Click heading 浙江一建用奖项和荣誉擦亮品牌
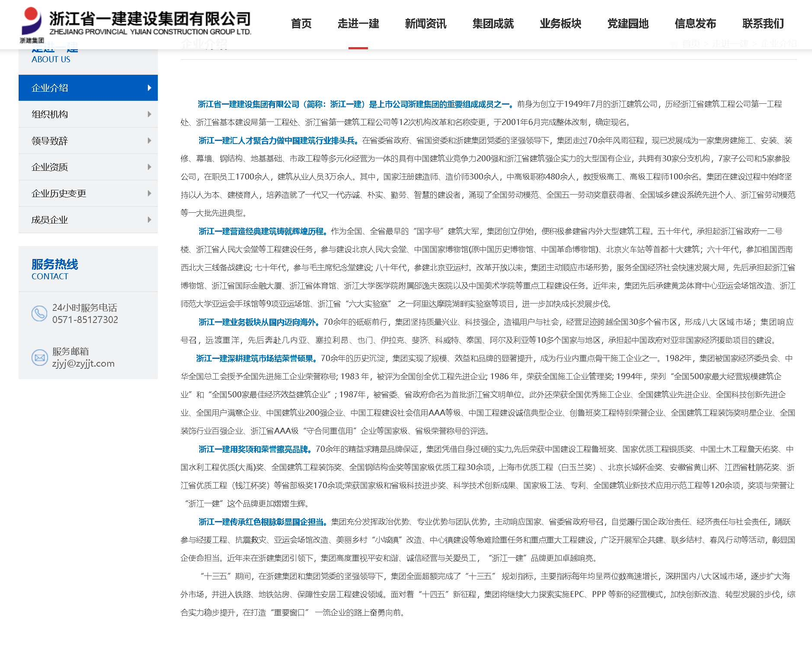 coord(255,449)
